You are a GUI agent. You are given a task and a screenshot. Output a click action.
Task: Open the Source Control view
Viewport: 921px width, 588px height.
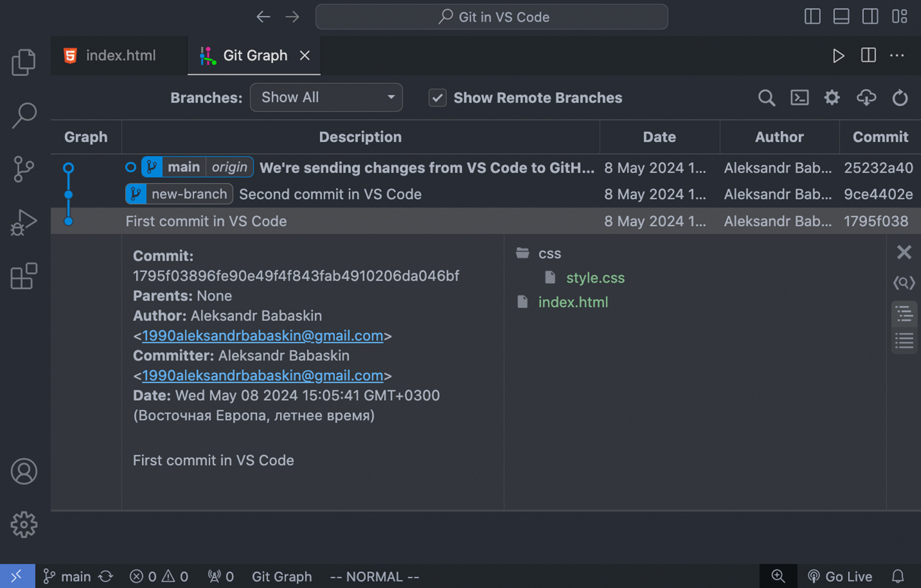coord(24,169)
